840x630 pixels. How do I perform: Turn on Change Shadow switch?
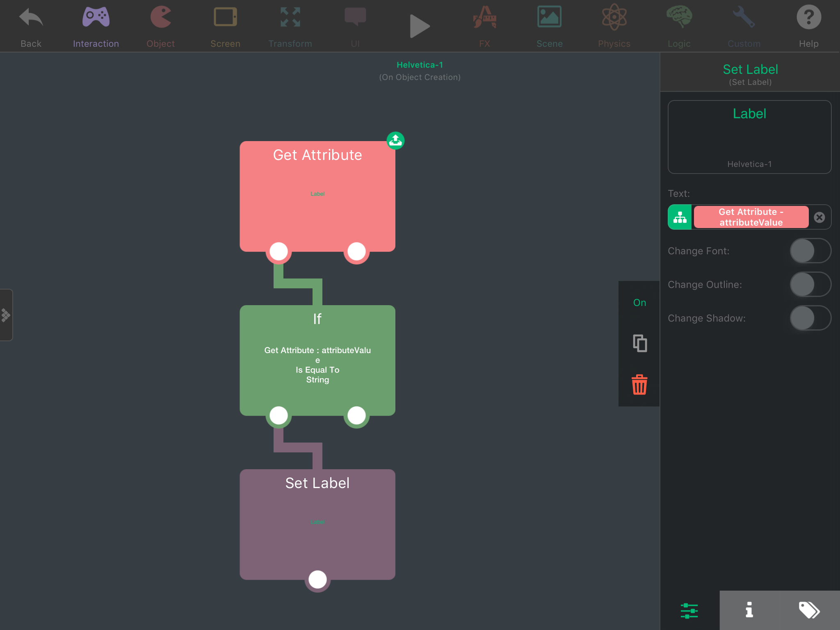810,318
